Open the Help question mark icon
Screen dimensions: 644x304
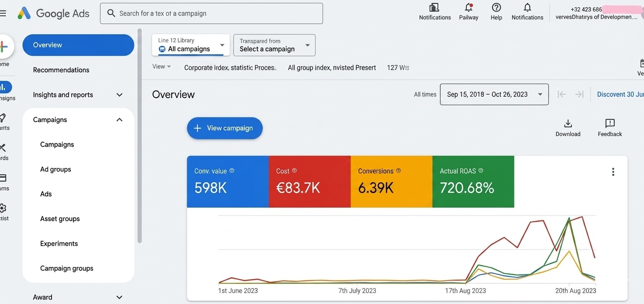(x=496, y=7)
